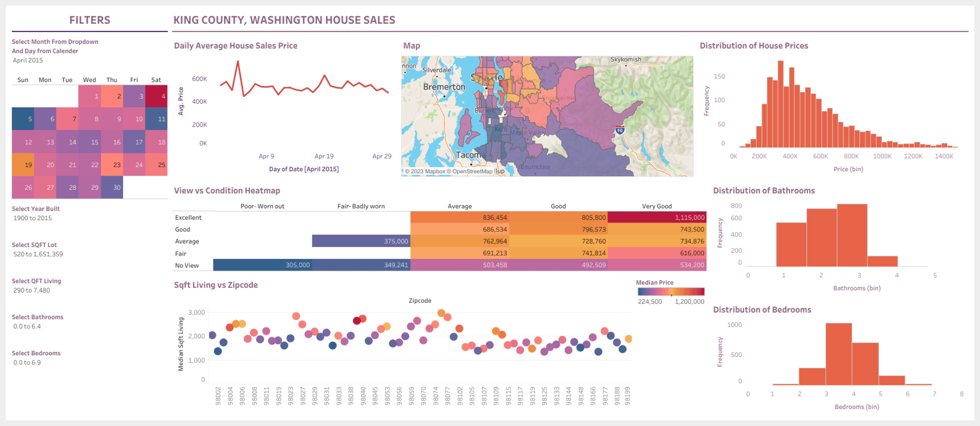
Task: Click the 762,964 heatmap cell
Action: point(460,241)
